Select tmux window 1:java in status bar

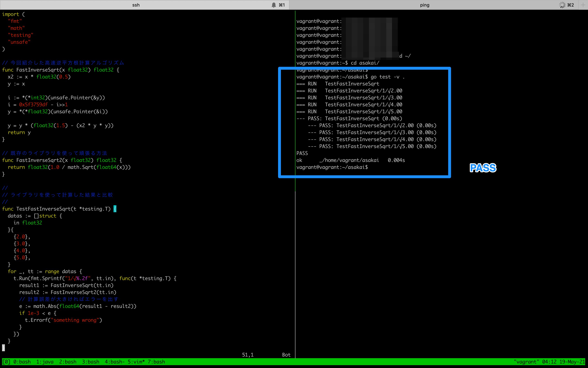point(45,362)
